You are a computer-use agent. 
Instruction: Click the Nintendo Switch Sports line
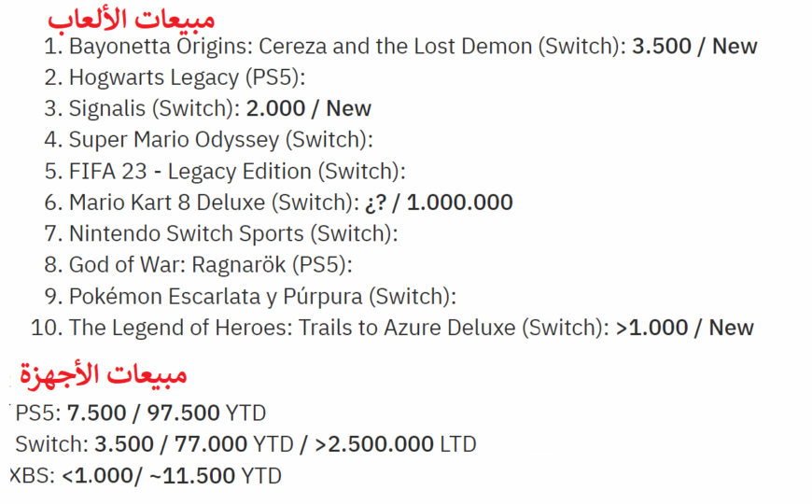tap(220, 233)
